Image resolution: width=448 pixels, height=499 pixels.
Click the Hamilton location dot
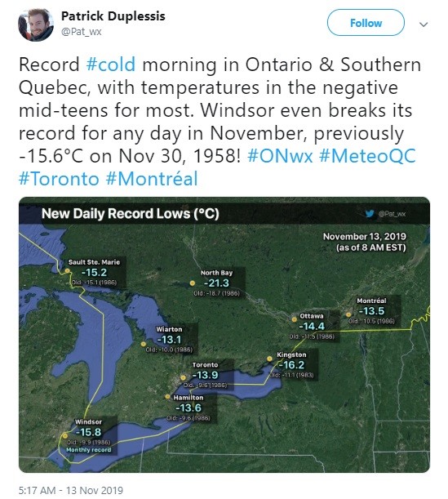point(167,397)
